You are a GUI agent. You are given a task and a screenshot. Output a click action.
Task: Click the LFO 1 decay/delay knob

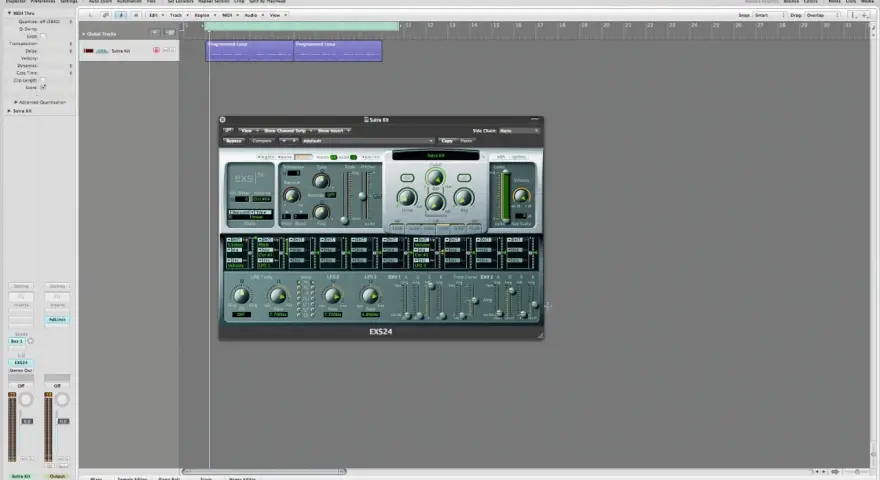click(x=241, y=295)
